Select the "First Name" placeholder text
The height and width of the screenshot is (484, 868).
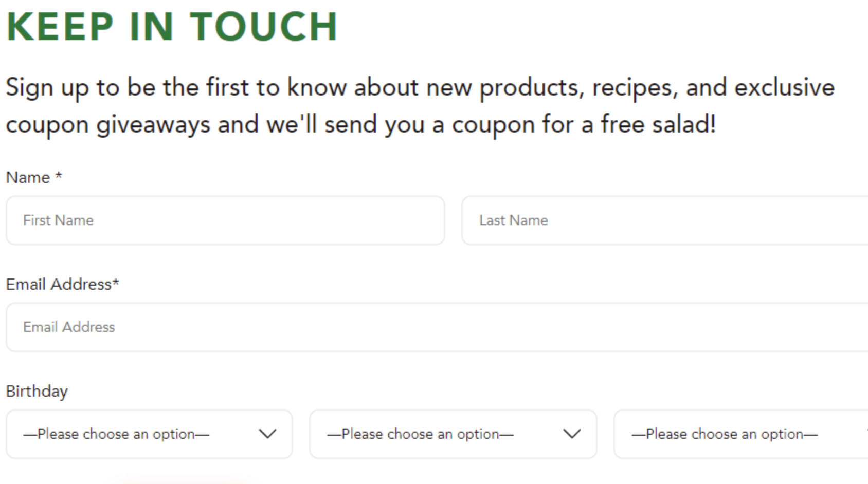click(x=58, y=220)
